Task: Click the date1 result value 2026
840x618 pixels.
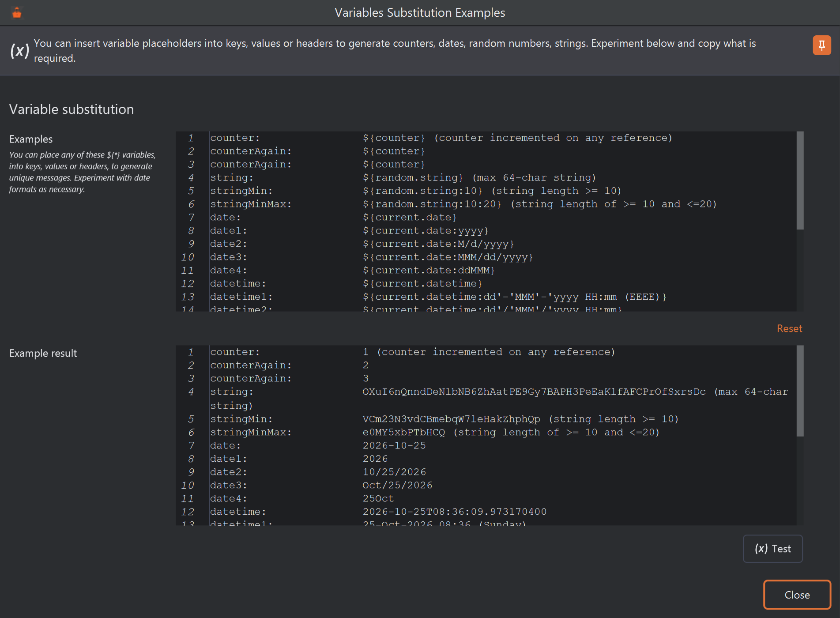Action: pos(375,459)
